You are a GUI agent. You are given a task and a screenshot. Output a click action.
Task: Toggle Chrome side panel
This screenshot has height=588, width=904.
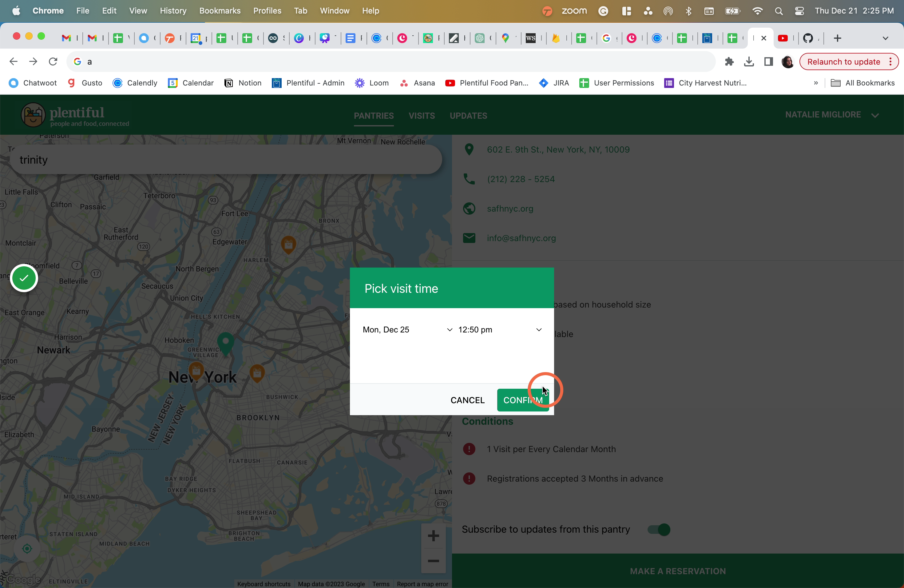pyautogui.click(x=768, y=62)
